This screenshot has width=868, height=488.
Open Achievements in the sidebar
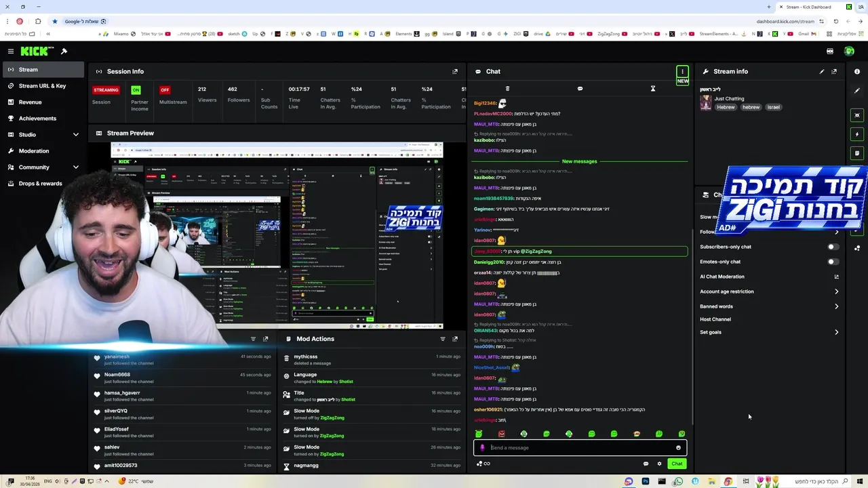[43, 119]
